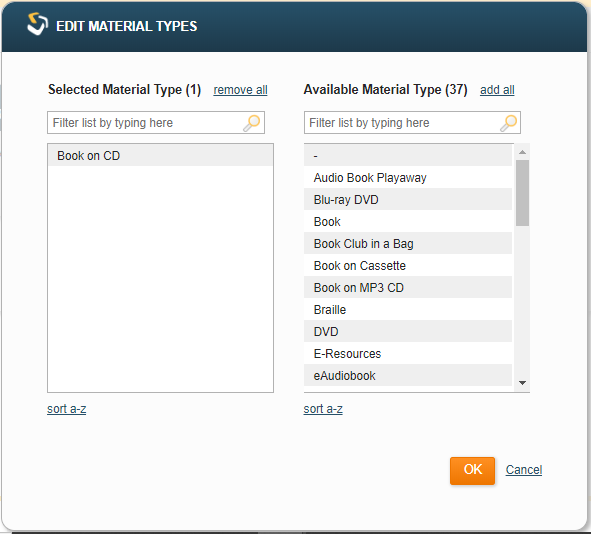The image size is (591, 534).
Task: Click the scrollbar down arrow in Available list
Action: (x=522, y=383)
